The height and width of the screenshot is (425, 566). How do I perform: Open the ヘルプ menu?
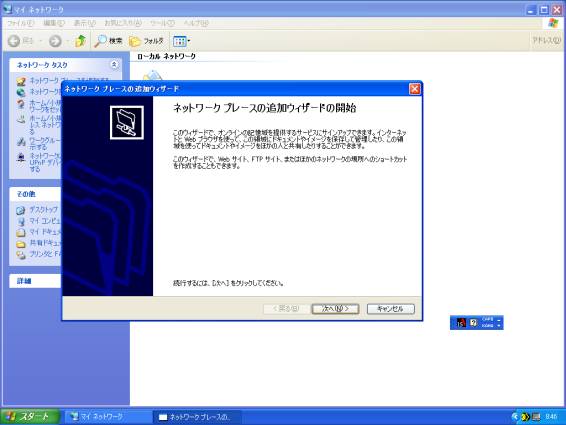[196, 23]
